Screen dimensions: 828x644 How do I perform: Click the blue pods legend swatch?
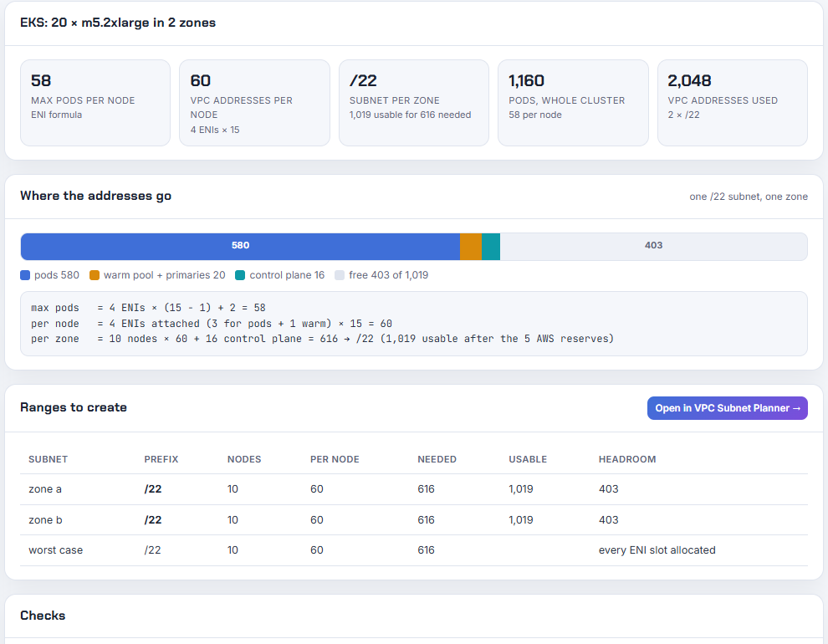[25, 275]
